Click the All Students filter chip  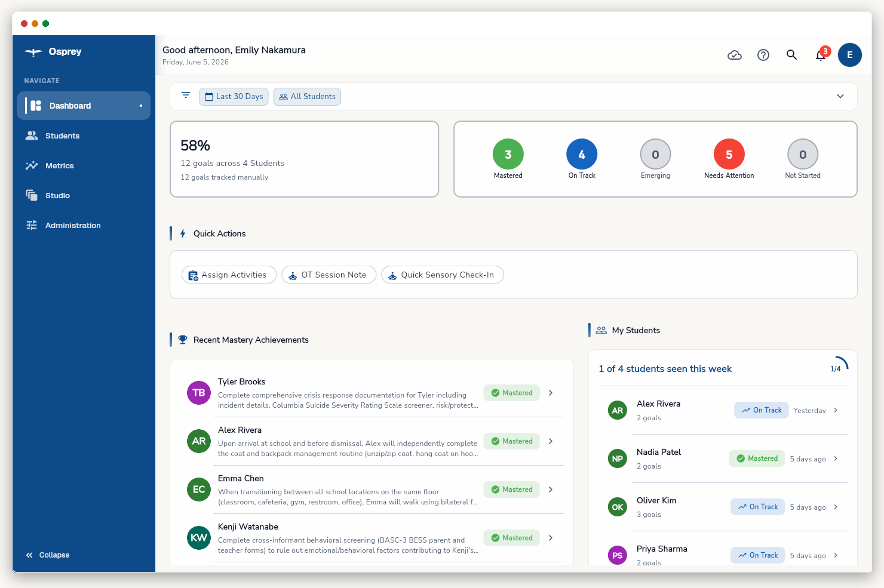(307, 96)
